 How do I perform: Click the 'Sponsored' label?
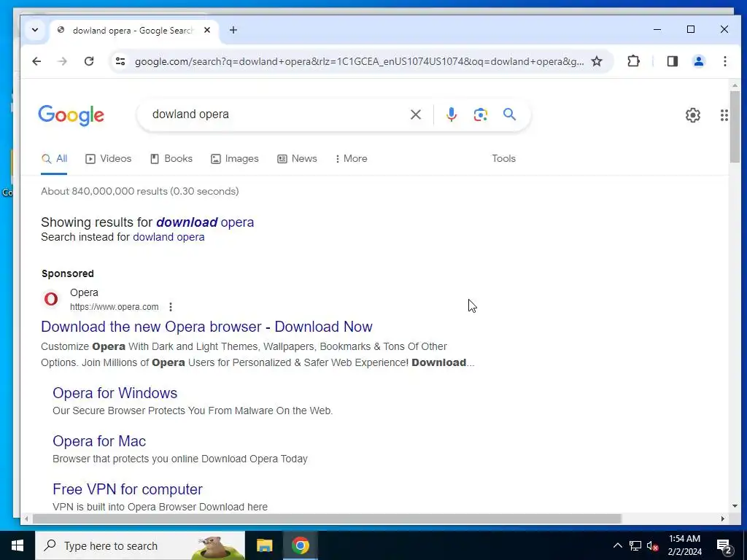[x=68, y=274]
